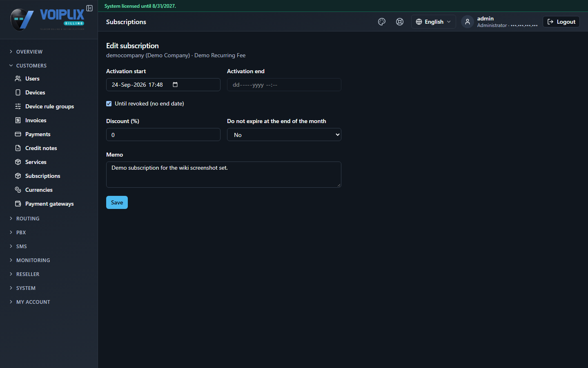Click the Logout button
Viewport: 588px width, 368px height.
coord(561,22)
